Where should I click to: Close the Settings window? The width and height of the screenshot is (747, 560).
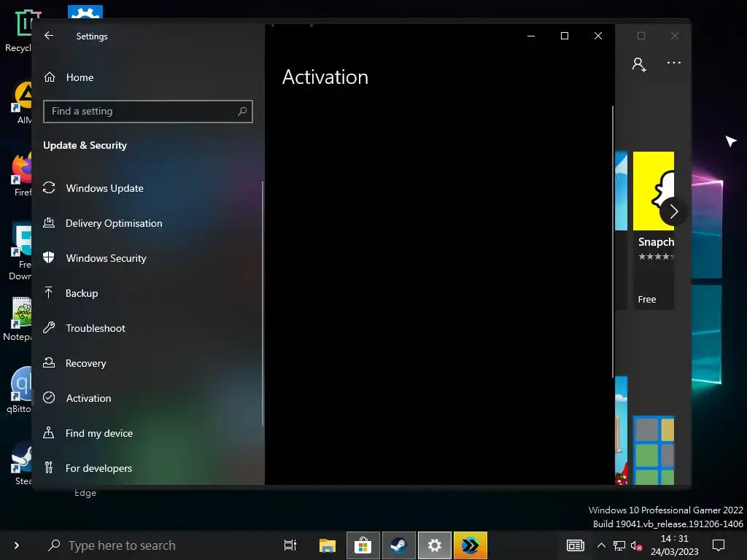coord(598,36)
